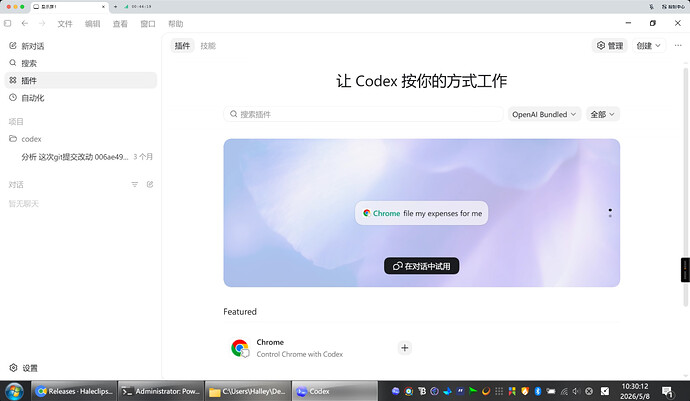Viewport: 690px width, 401px height.
Task: Switch to the 插件 tab
Action: pos(182,45)
